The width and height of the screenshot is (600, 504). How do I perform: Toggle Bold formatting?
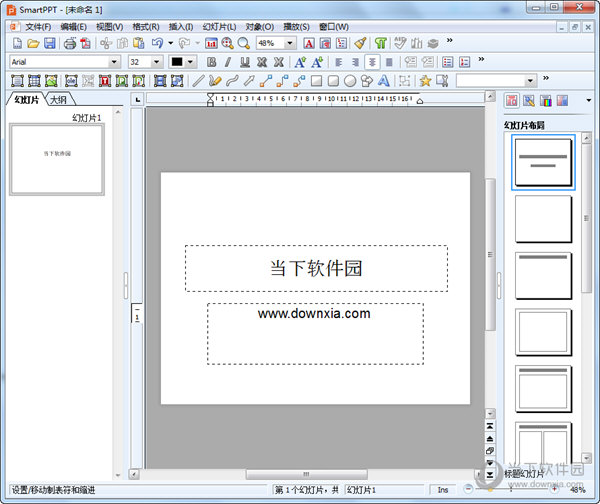(x=211, y=62)
